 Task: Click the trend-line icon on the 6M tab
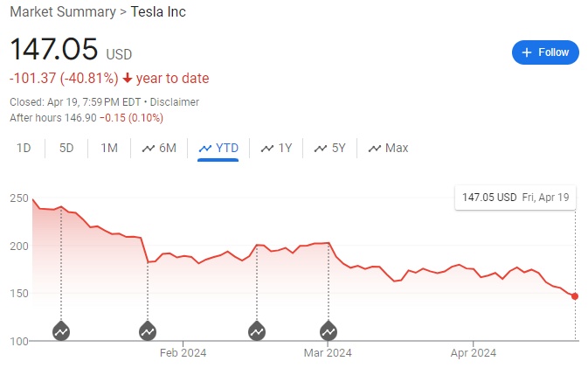click(148, 149)
